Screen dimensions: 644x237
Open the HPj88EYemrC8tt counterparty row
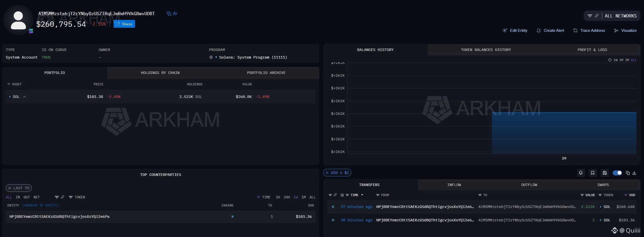160,217
